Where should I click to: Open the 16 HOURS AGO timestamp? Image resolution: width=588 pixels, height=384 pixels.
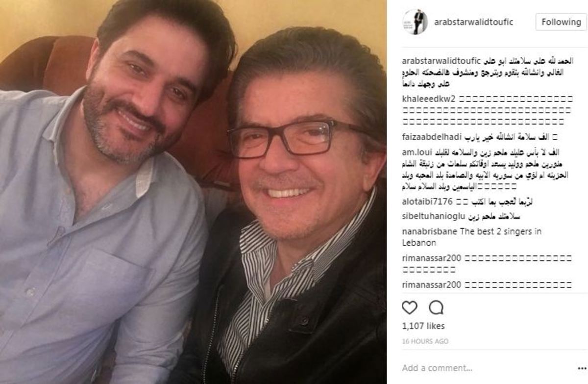click(425, 341)
